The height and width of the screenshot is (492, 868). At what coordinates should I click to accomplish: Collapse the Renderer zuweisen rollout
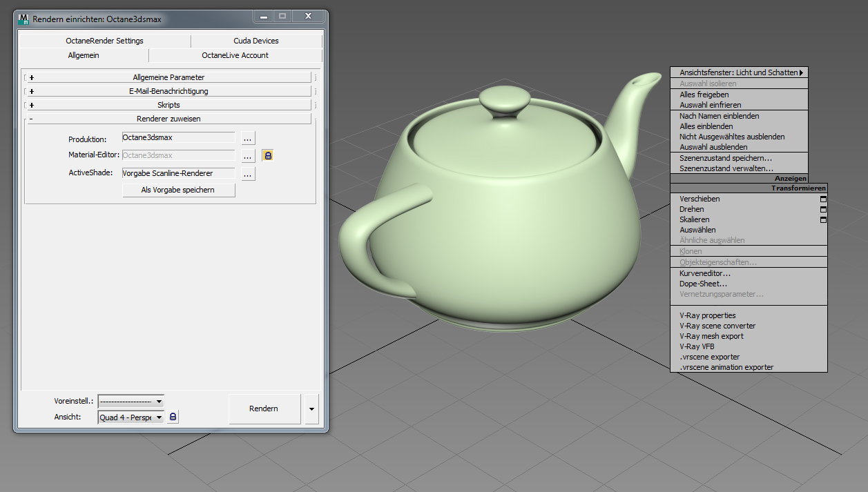coord(168,119)
